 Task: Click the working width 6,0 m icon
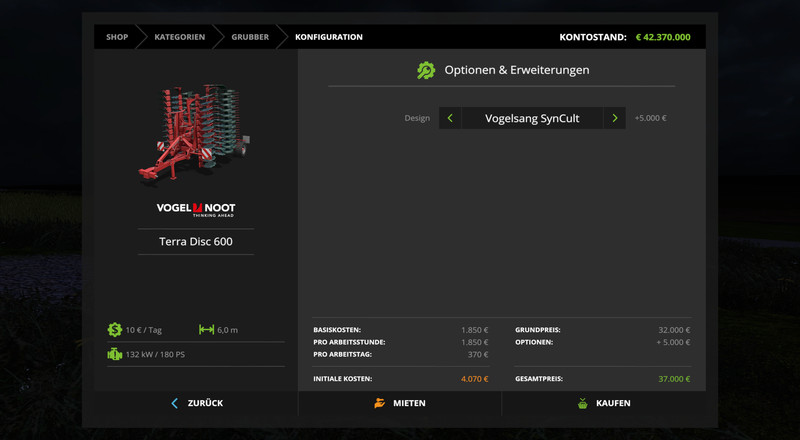click(x=206, y=330)
